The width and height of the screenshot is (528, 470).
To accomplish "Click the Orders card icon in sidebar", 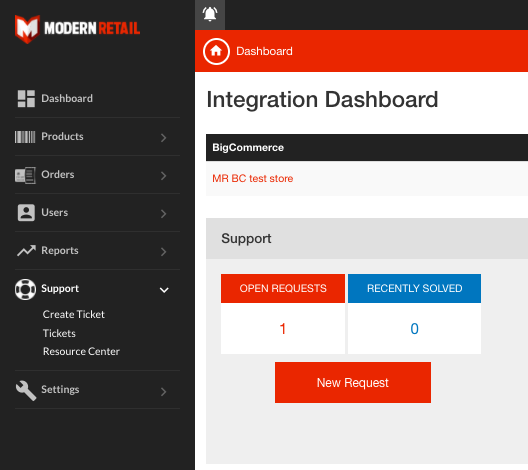I will click(x=25, y=175).
